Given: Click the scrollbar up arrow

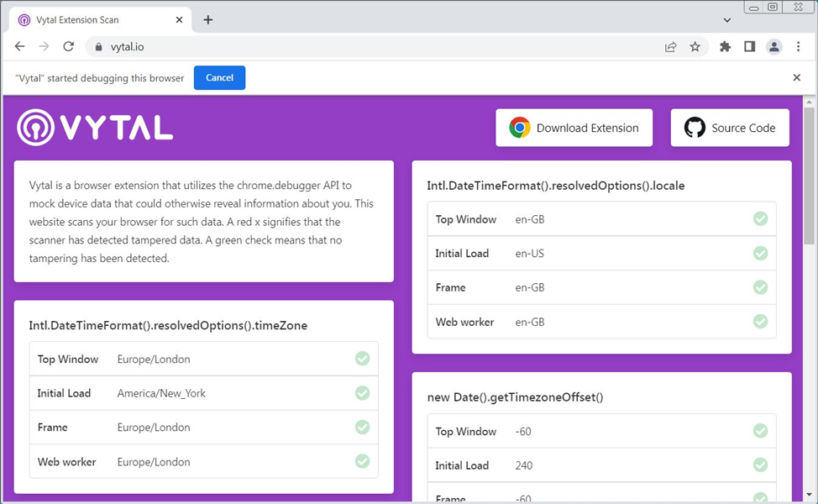Looking at the screenshot, I should (809, 102).
